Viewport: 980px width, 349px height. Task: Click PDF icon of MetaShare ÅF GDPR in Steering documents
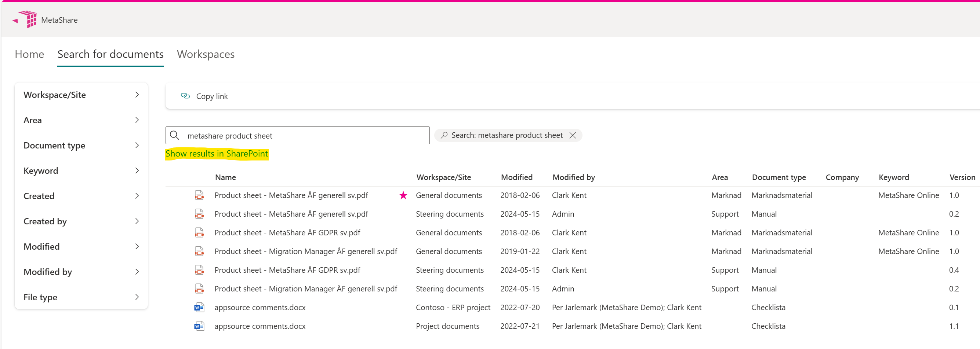tap(199, 270)
